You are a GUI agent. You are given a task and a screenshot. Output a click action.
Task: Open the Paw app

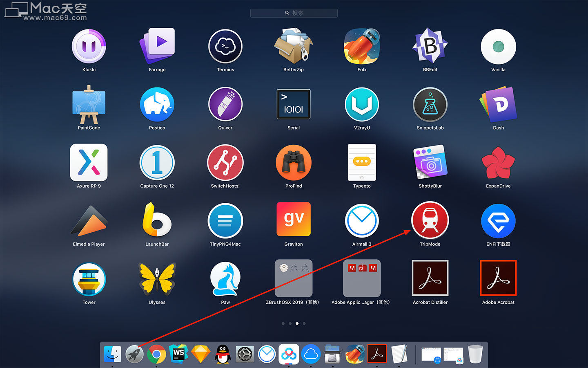point(225,279)
